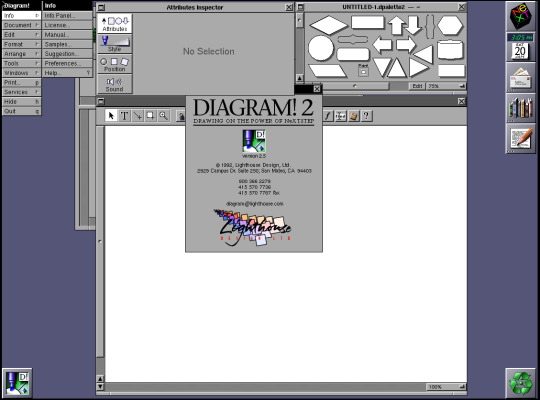Viewport: 540px width, 400px height.
Task: Switch inspector to Style
Action: coord(115,44)
